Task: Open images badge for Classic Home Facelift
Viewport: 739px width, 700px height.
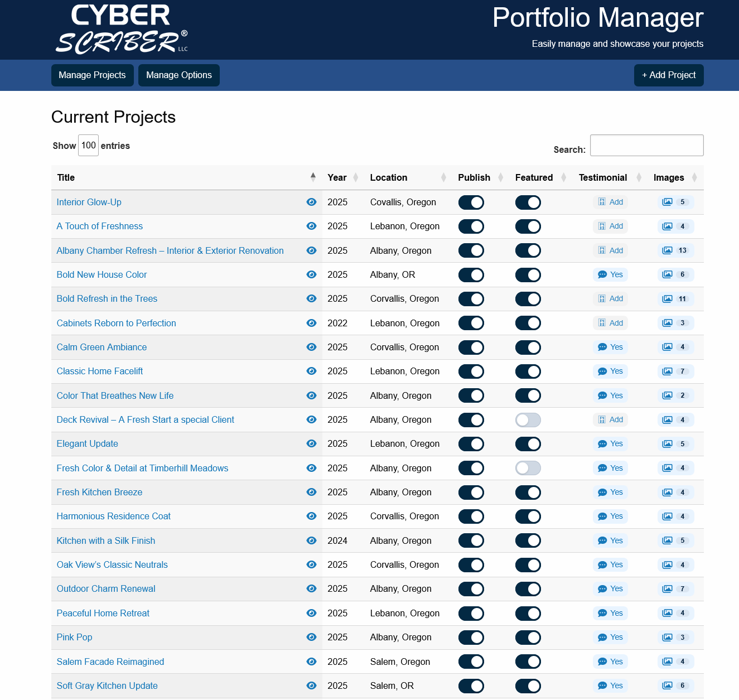Action: click(675, 371)
